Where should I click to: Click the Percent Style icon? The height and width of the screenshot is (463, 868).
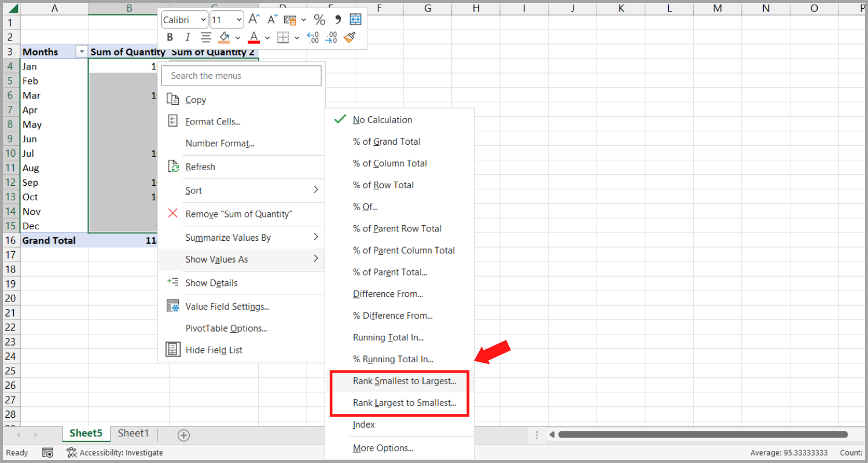319,19
